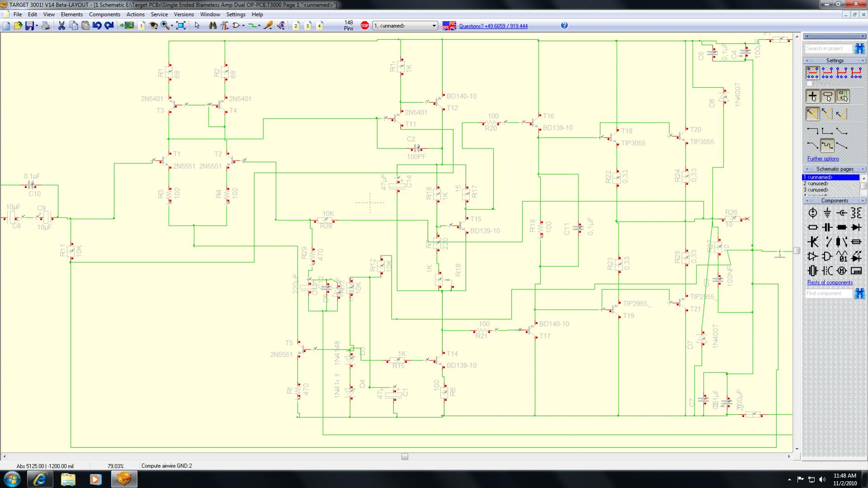
Task: Click the 'Rests of components' link
Action: click(x=830, y=283)
